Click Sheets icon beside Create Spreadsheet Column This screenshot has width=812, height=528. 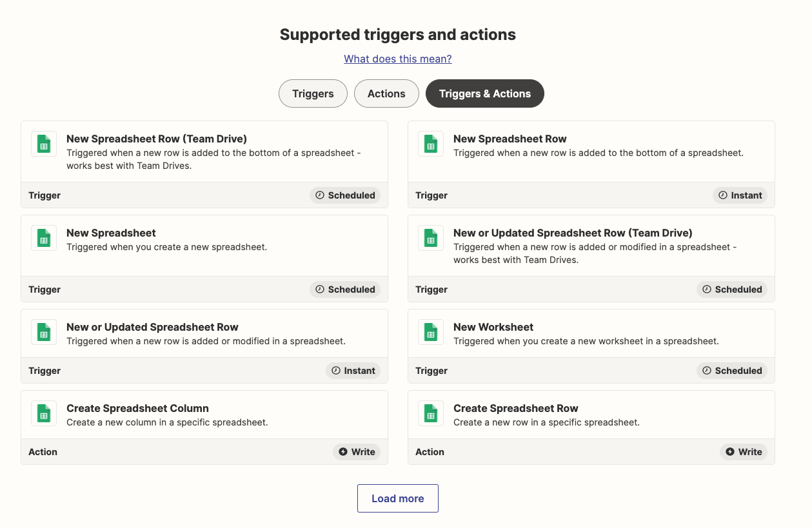(44, 413)
